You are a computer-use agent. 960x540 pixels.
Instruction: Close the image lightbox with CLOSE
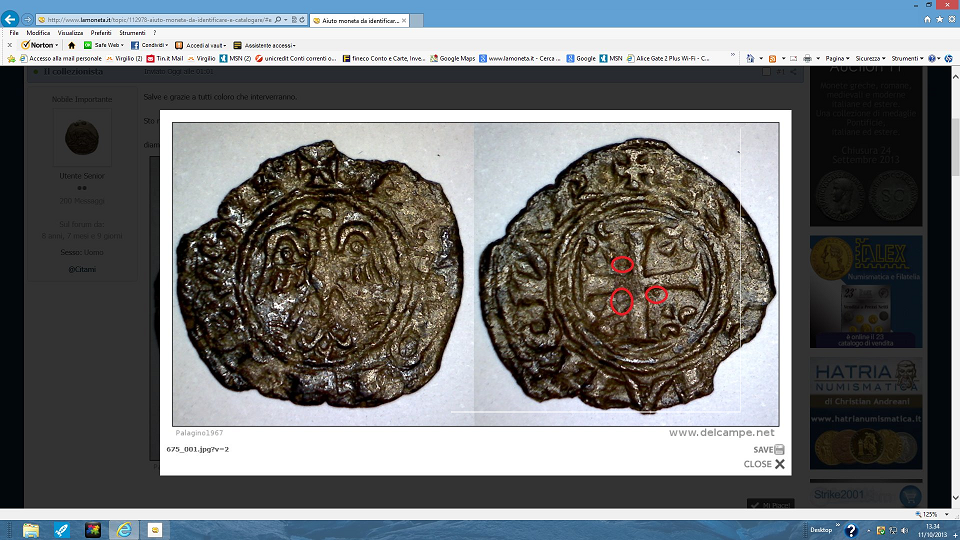pos(764,464)
